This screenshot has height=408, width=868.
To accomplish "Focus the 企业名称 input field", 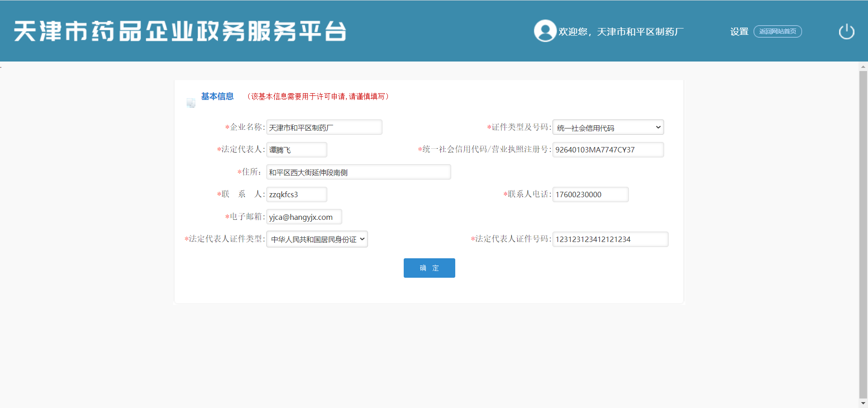I will pos(324,128).
